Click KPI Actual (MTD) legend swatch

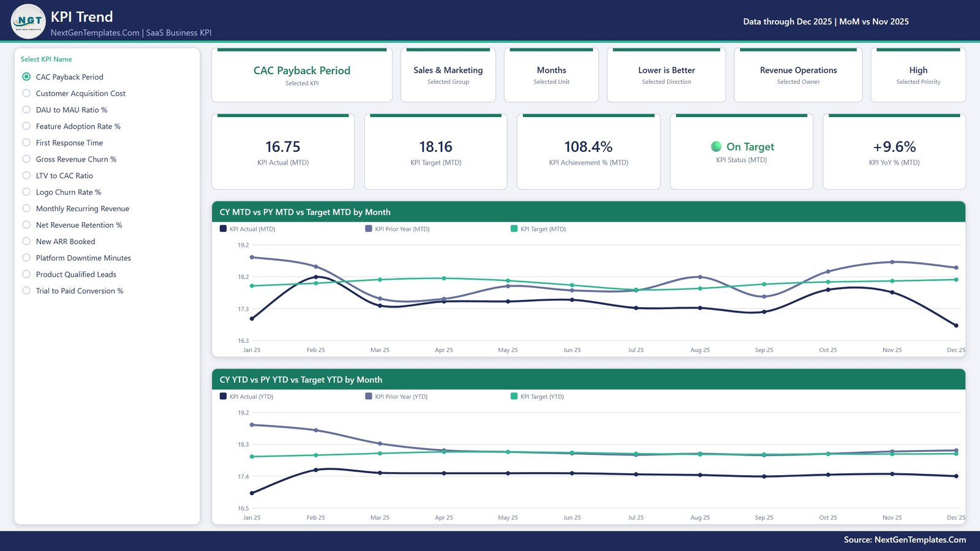223,228
